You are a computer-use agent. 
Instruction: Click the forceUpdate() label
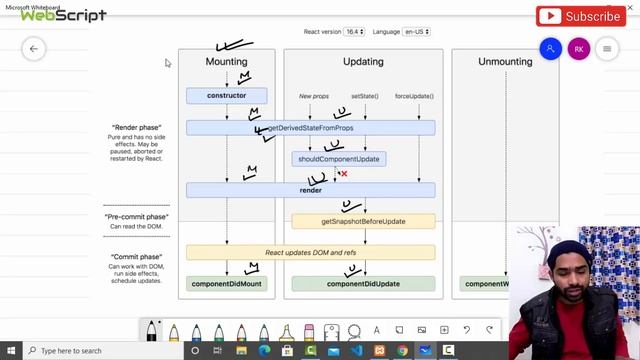tap(414, 96)
